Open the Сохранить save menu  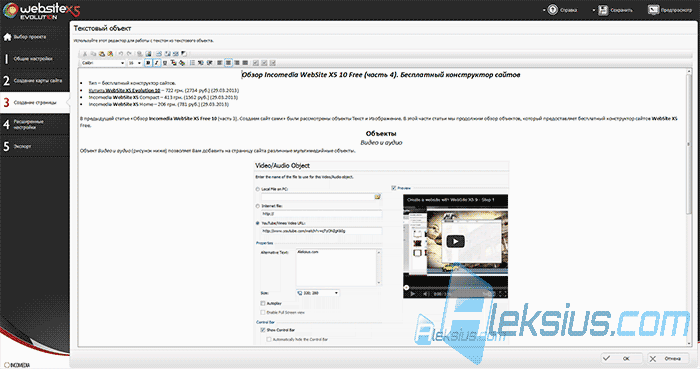[x=612, y=10]
